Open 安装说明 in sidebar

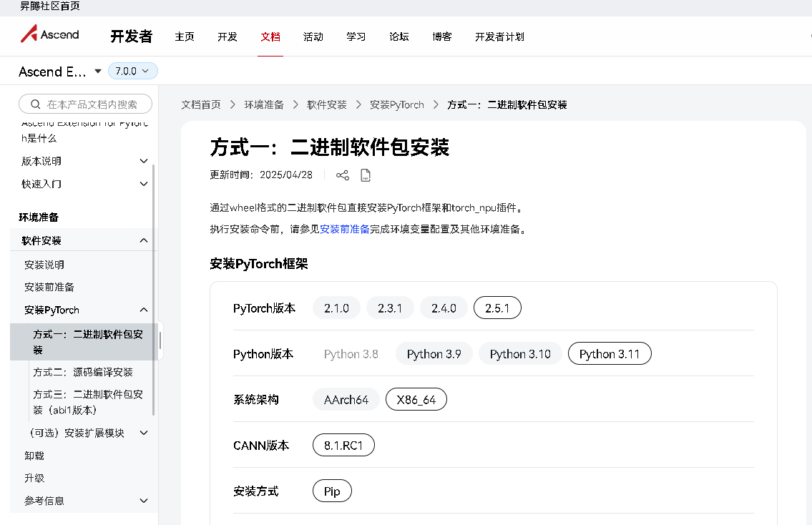[x=44, y=265]
